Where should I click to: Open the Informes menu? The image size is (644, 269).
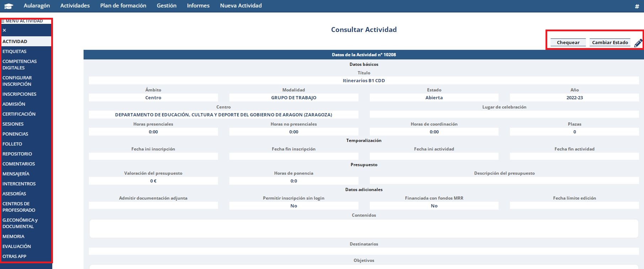tap(198, 6)
